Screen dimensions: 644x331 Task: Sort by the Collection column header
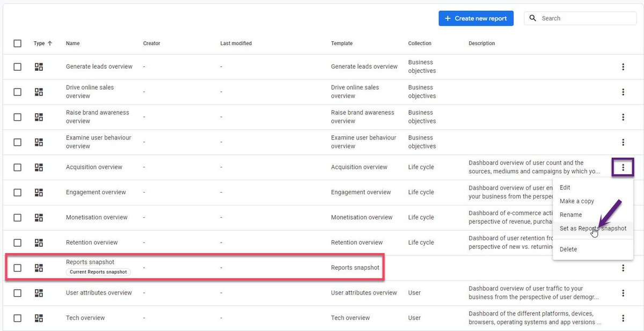pos(420,43)
